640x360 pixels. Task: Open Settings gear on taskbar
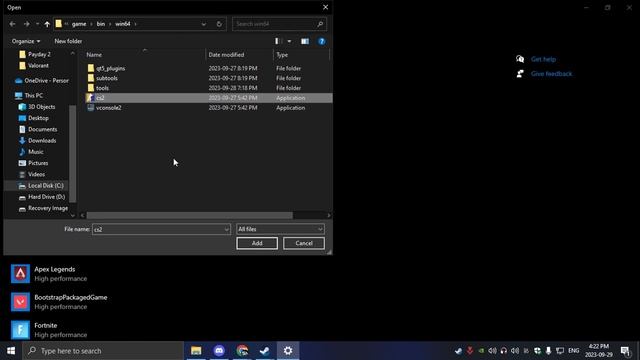[x=288, y=351]
